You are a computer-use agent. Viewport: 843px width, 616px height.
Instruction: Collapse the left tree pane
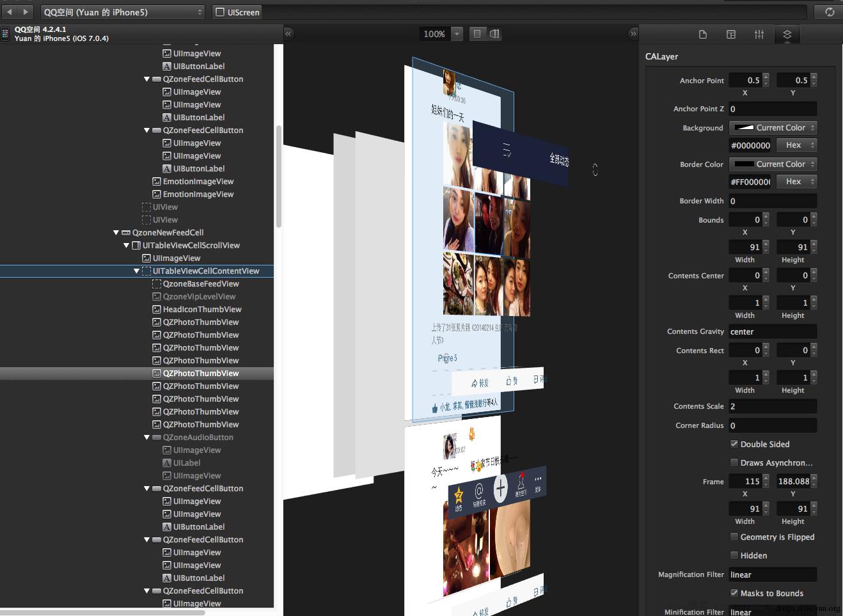[x=288, y=33]
